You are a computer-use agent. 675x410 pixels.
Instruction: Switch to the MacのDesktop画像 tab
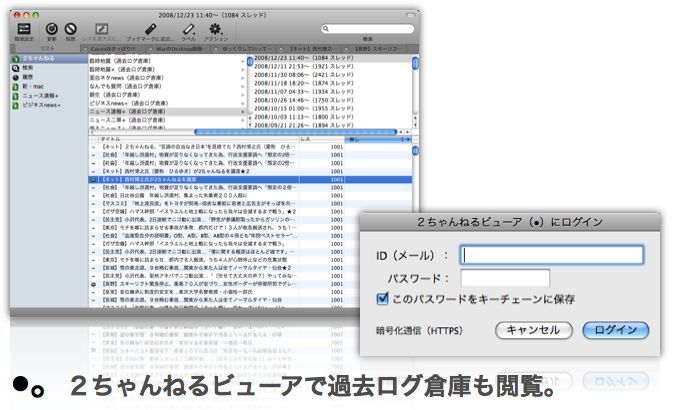tap(179, 49)
